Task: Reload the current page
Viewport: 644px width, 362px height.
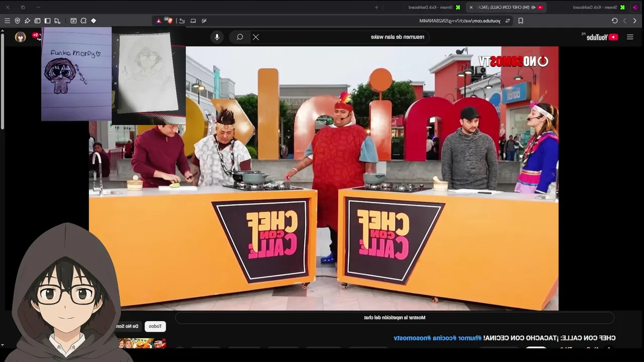Action: (x=614, y=21)
